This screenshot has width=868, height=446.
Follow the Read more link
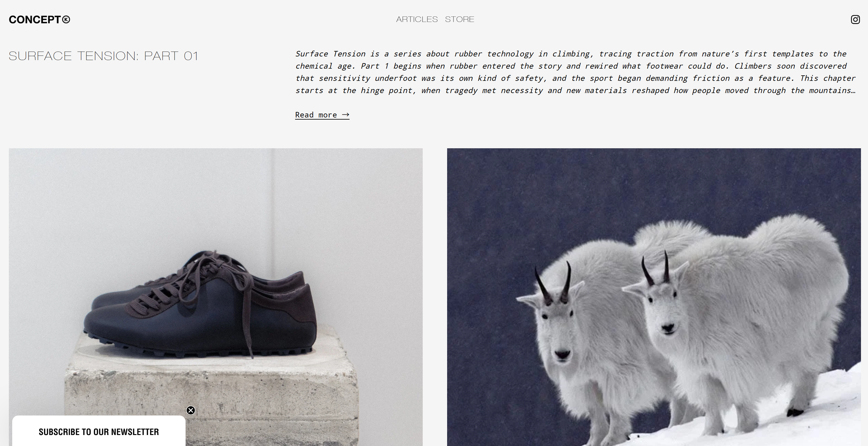322,115
